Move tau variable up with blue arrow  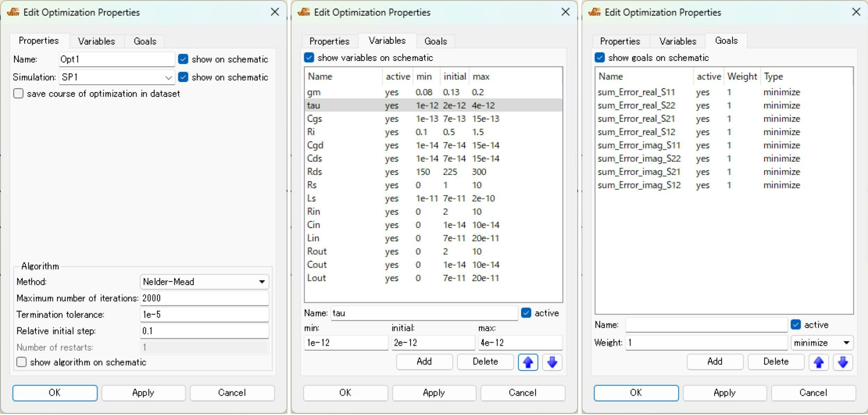coord(528,362)
